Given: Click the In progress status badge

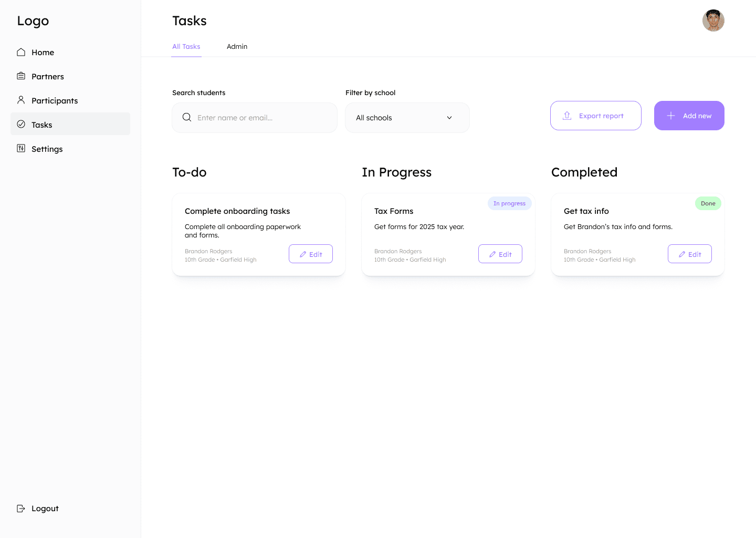Looking at the screenshot, I should coord(509,203).
